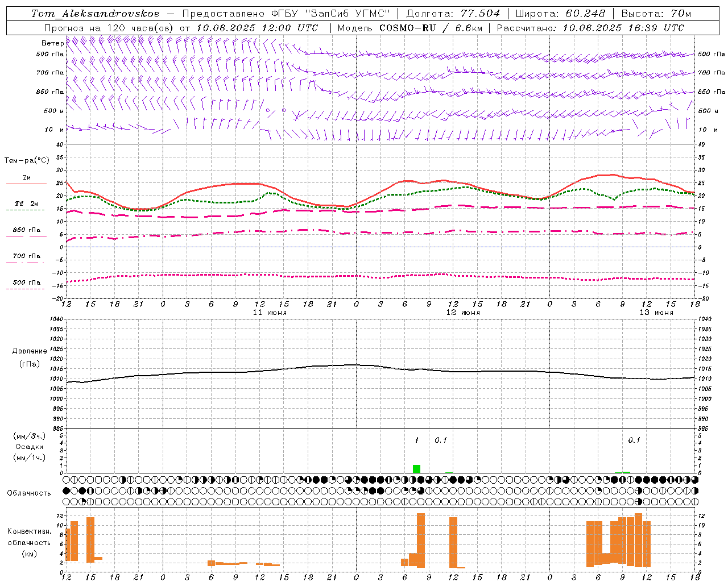Click the 'Ветер' wind panel label
728x582 pixels.
point(52,43)
